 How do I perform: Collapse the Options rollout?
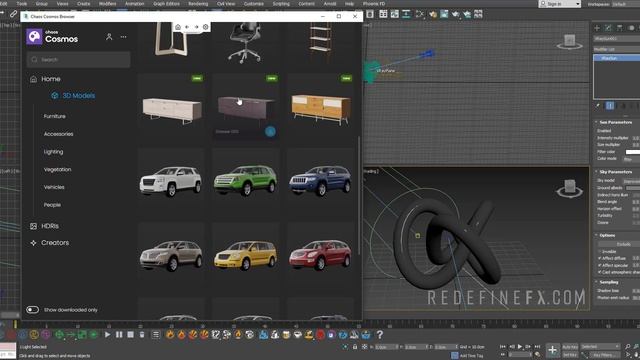607,236
